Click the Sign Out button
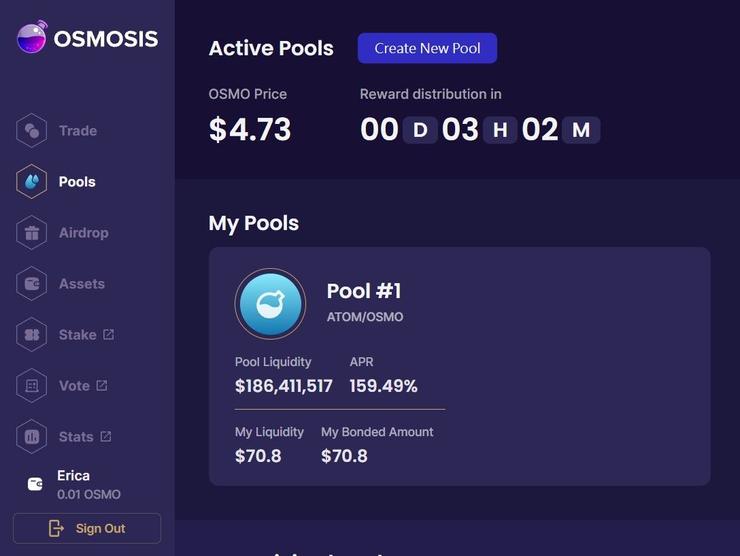The width and height of the screenshot is (740, 556). coord(87,528)
